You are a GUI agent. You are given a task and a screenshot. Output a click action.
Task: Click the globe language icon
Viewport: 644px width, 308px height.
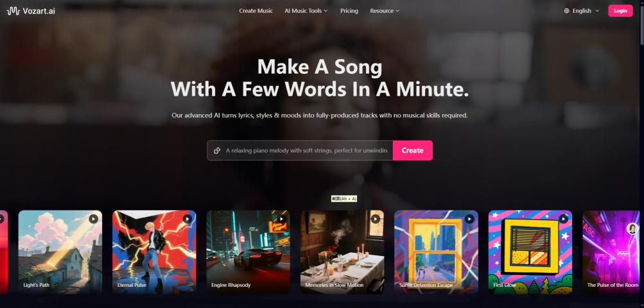pyautogui.click(x=567, y=11)
